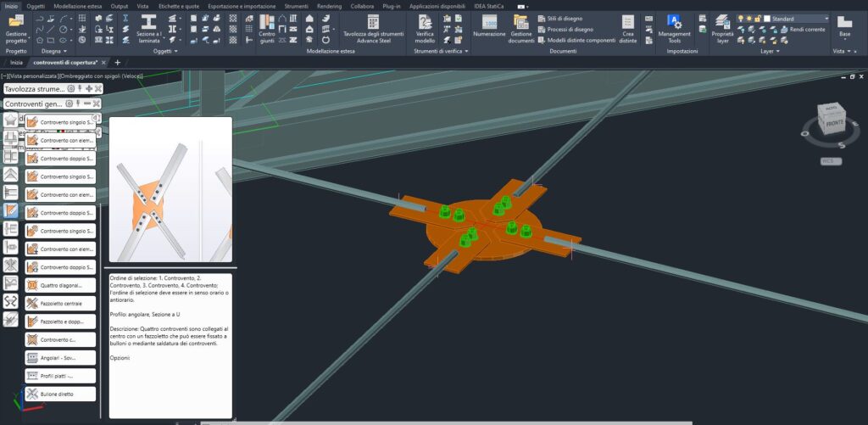Open Management Tools
Screen dimensions: 868x425
click(x=675, y=27)
